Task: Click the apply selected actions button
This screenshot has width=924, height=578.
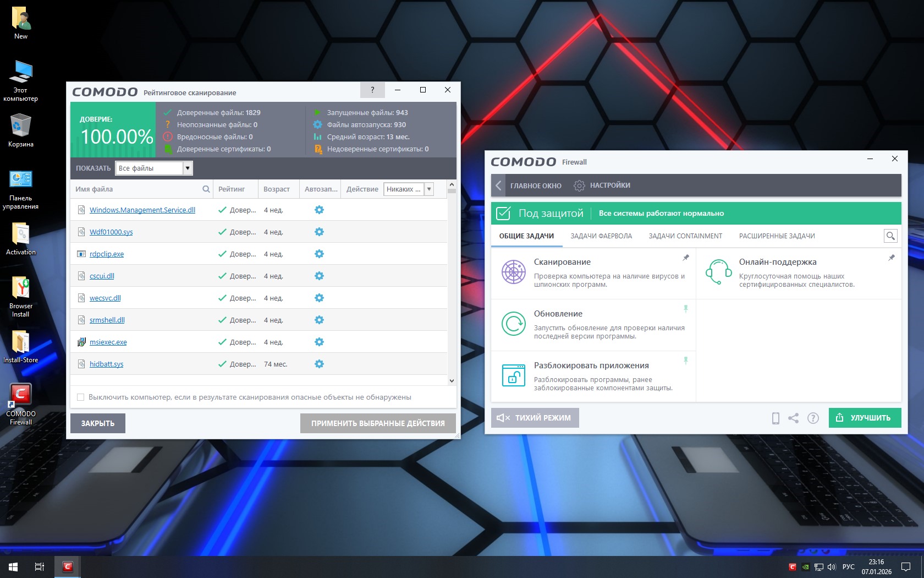Action: pyautogui.click(x=378, y=423)
